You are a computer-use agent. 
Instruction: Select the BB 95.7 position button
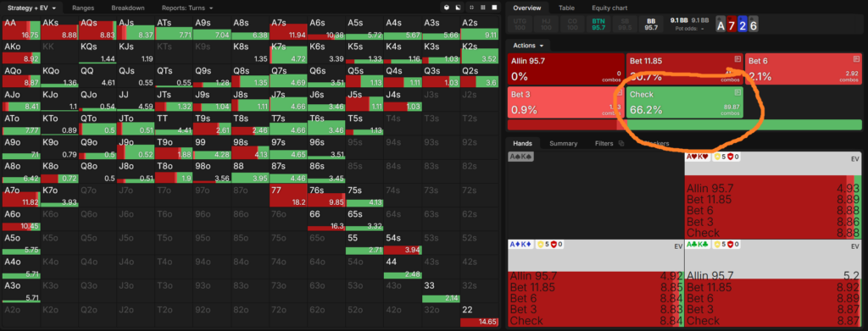pos(651,25)
